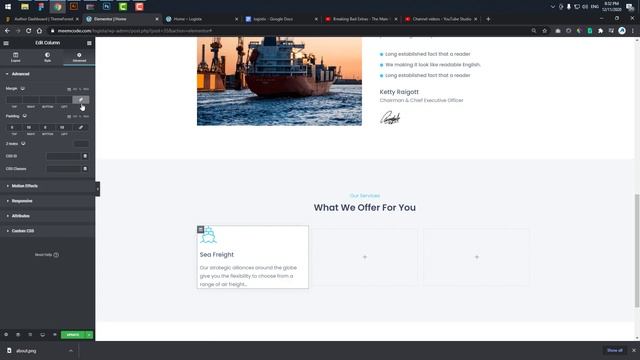Image resolution: width=640 pixels, height=360 pixels.
Task: Open the Need Help link
Action: 47,255
